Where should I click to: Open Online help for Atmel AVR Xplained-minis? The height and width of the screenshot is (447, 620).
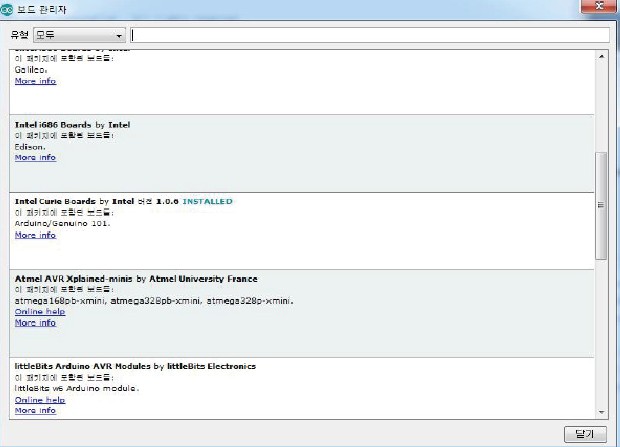(x=40, y=312)
